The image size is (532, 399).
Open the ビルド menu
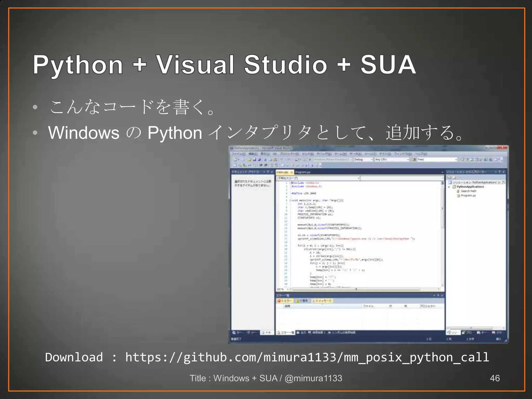coord(308,154)
